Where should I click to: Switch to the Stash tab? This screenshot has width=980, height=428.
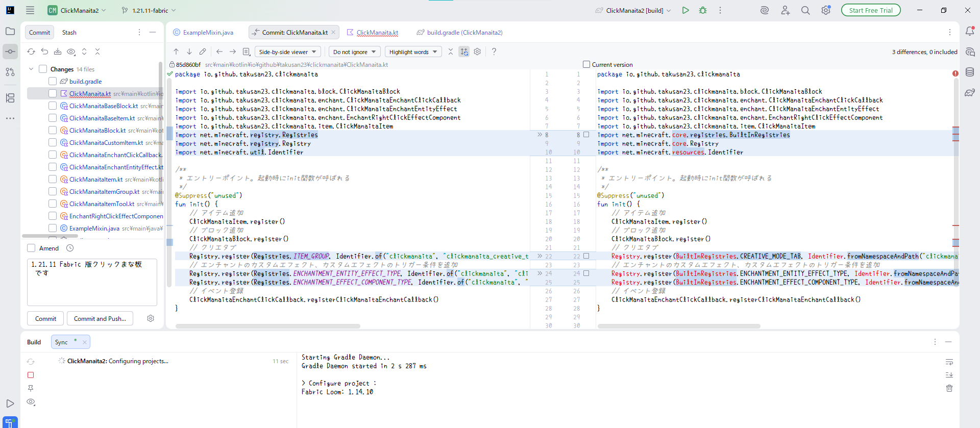point(69,33)
